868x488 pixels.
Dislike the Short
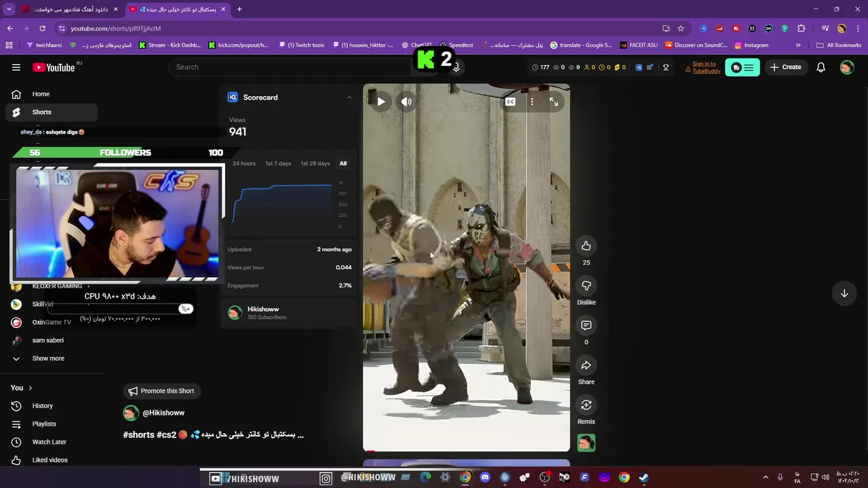[587, 285]
